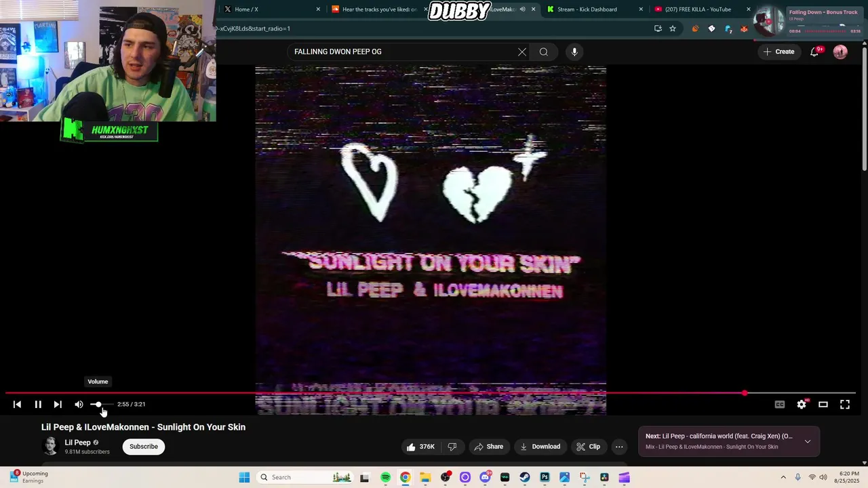The width and height of the screenshot is (868, 488).
Task: Create a Clip from the video
Action: pos(588,447)
